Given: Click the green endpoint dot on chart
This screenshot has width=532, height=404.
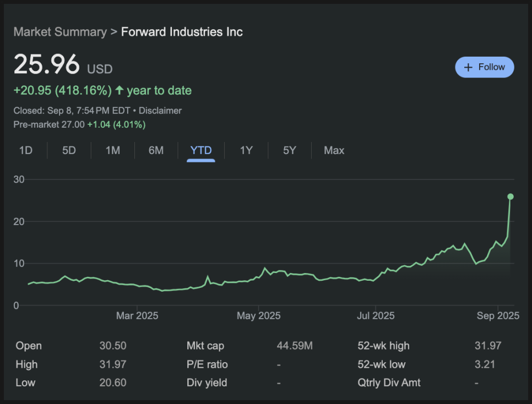Looking at the screenshot, I should [x=511, y=196].
